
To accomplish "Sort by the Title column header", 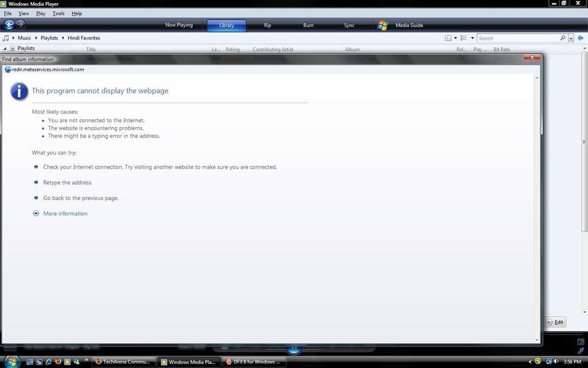I will click(91, 49).
